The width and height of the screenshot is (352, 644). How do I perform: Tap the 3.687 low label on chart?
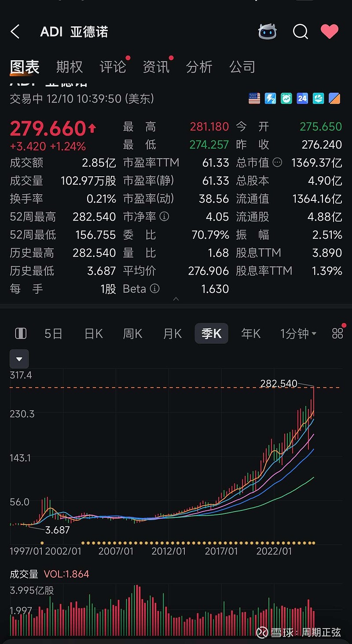(58, 530)
